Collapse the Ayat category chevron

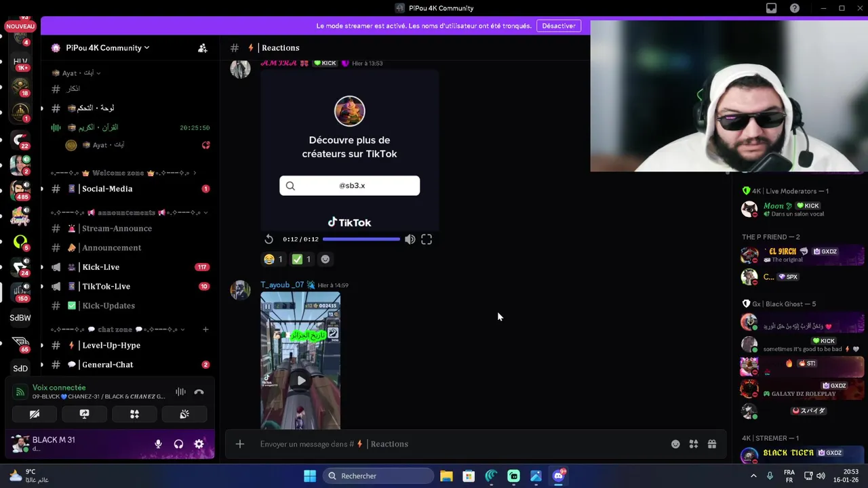click(x=98, y=73)
